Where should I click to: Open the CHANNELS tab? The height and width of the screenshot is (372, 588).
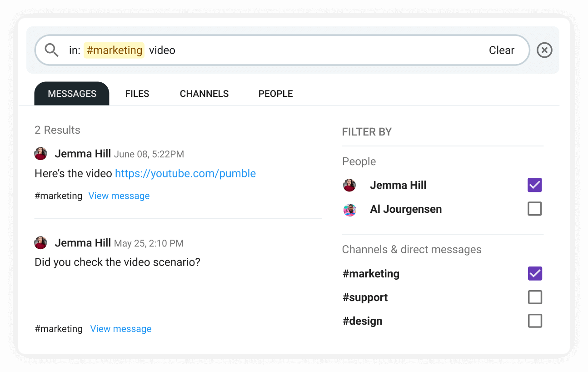(204, 93)
